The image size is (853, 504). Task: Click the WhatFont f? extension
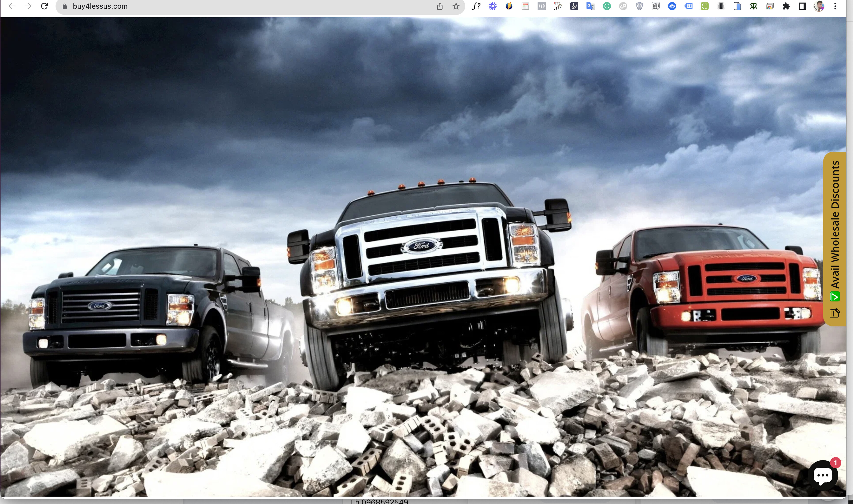pyautogui.click(x=476, y=6)
